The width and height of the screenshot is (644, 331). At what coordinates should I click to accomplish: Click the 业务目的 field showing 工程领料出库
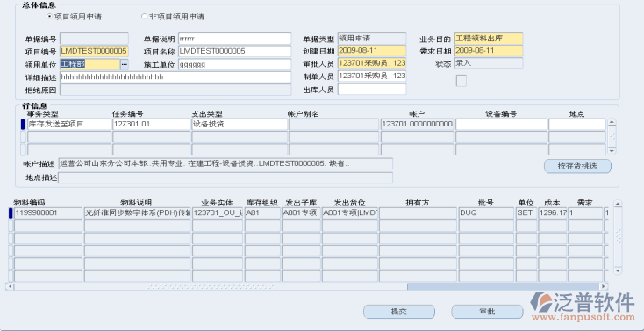pos(489,39)
